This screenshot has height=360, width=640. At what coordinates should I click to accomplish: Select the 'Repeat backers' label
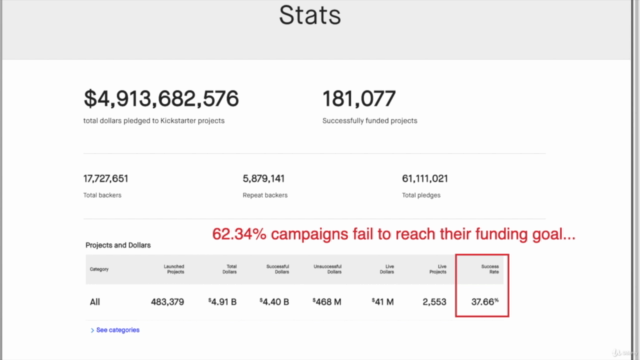(x=265, y=195)
